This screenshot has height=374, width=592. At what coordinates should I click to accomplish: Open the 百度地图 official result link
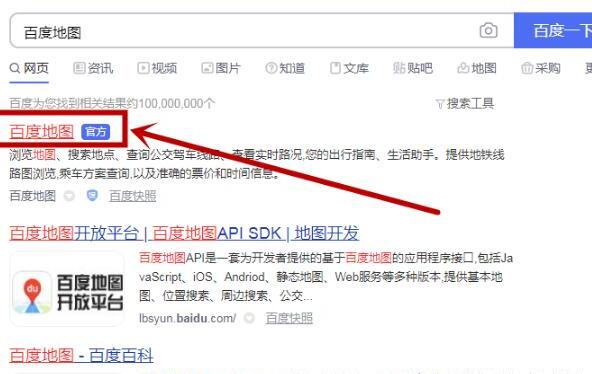tap(42, 132)
